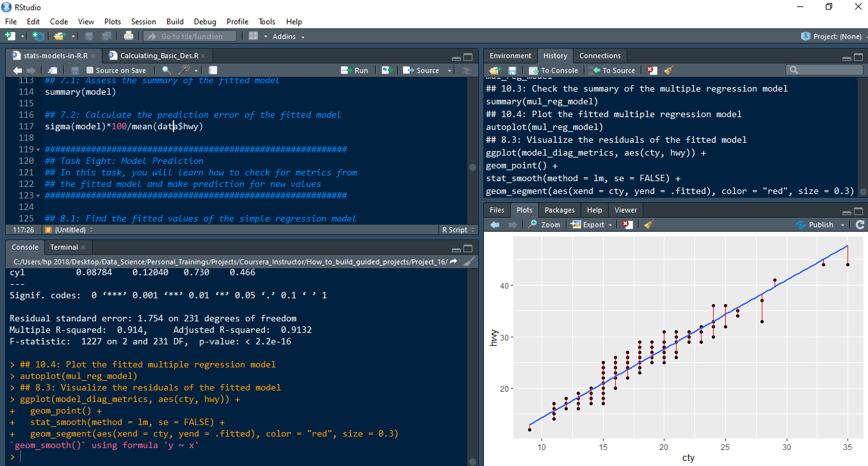The width and height of the screenshot is (868, 466).
Task: Click the compile report notebook icon
Action: 213,70
